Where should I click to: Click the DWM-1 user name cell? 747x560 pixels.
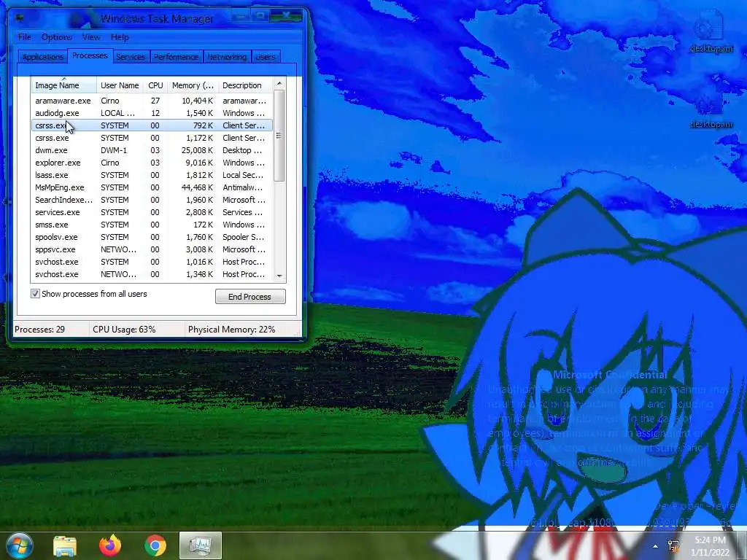pos(114,150)
